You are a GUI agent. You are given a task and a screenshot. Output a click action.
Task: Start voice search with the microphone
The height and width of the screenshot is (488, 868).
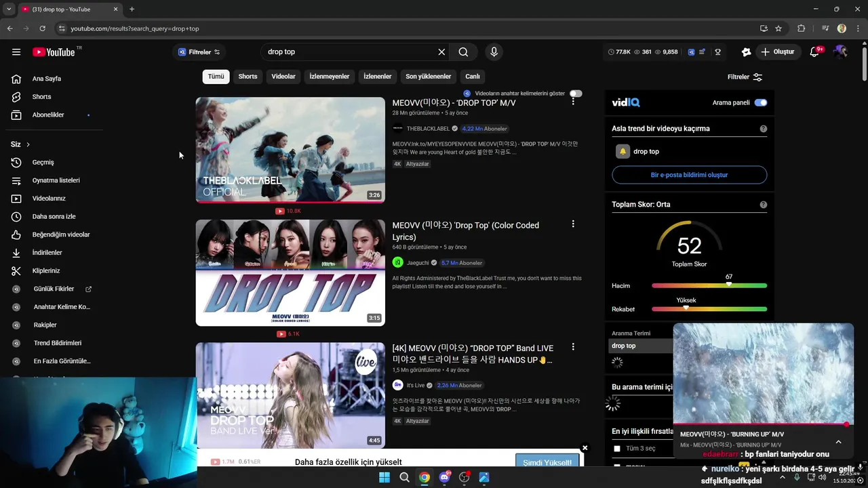pyautogui.click(x=494, y=52)
